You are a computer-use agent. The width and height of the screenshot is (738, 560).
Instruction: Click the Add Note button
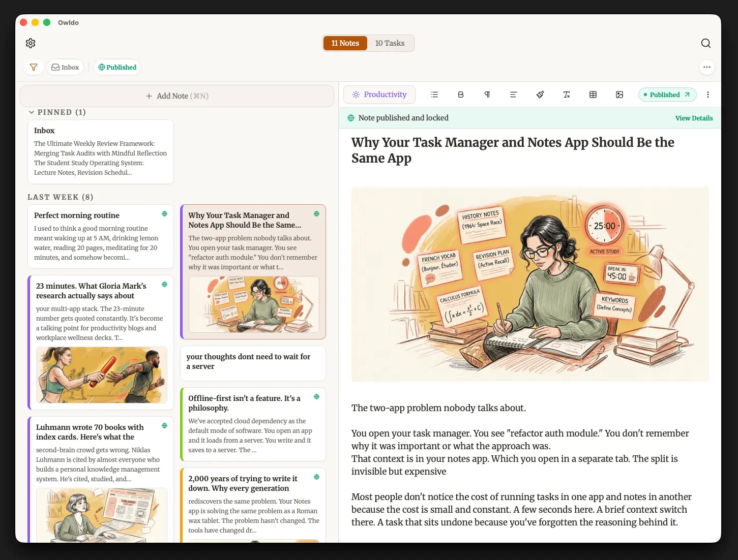[x=177, y=96]
